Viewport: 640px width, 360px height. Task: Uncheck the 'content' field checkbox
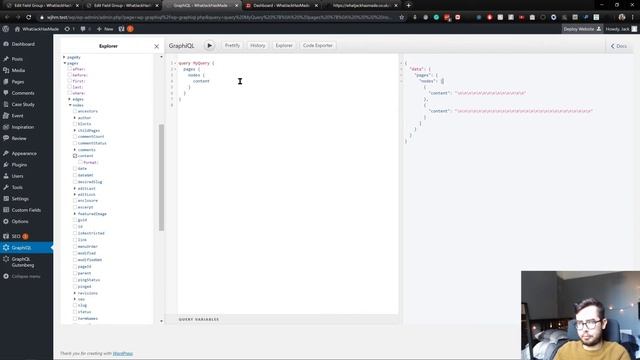[75, 156]
